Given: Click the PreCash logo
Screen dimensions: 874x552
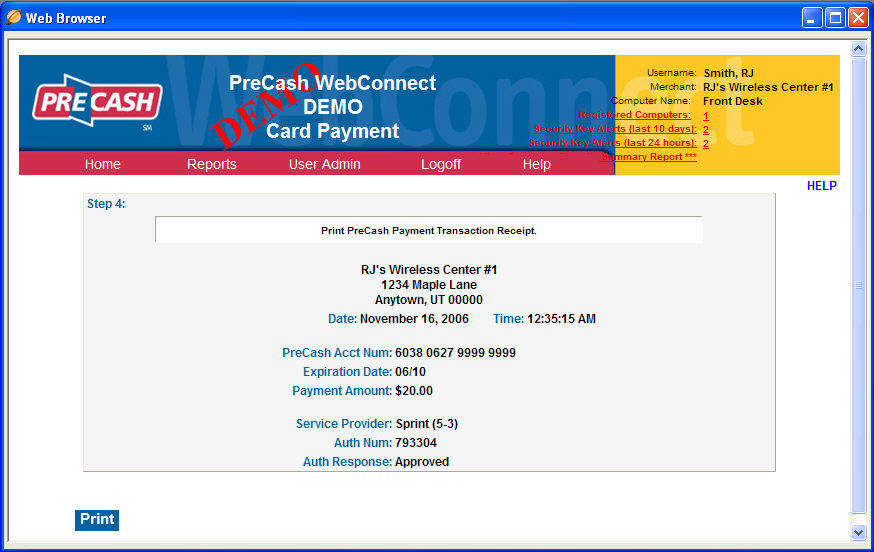Looking at the screenshot, I should click(98, 101).
